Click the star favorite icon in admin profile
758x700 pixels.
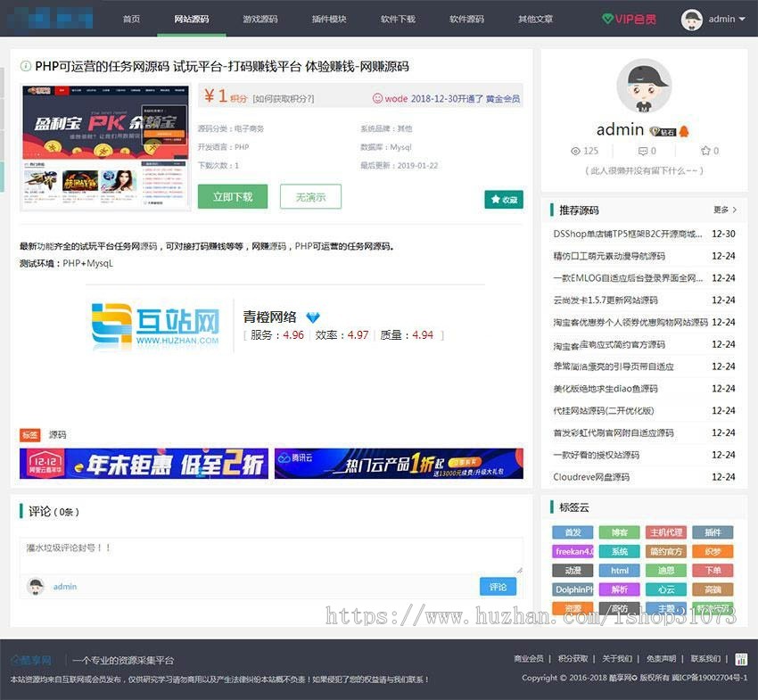(705, 151)
